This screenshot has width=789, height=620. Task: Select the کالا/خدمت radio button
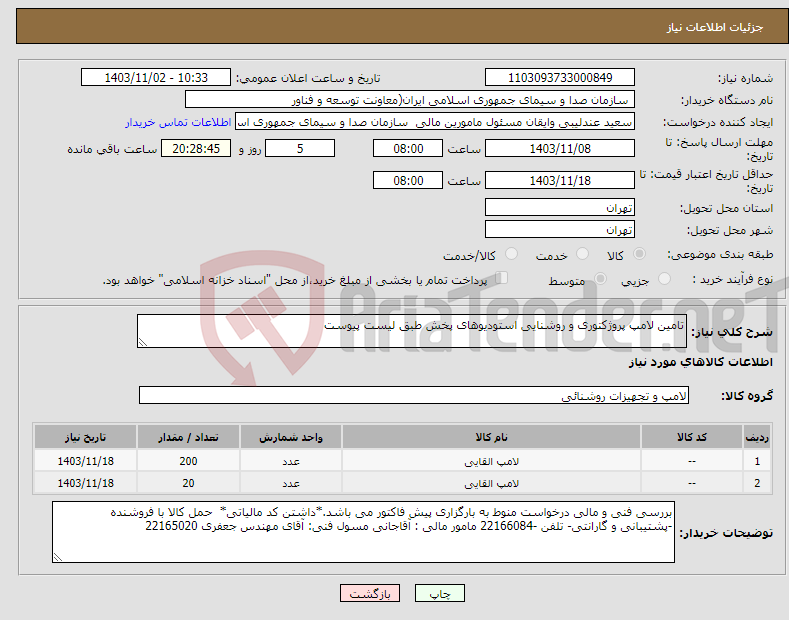pyautogui.click(x=511, y=254)
